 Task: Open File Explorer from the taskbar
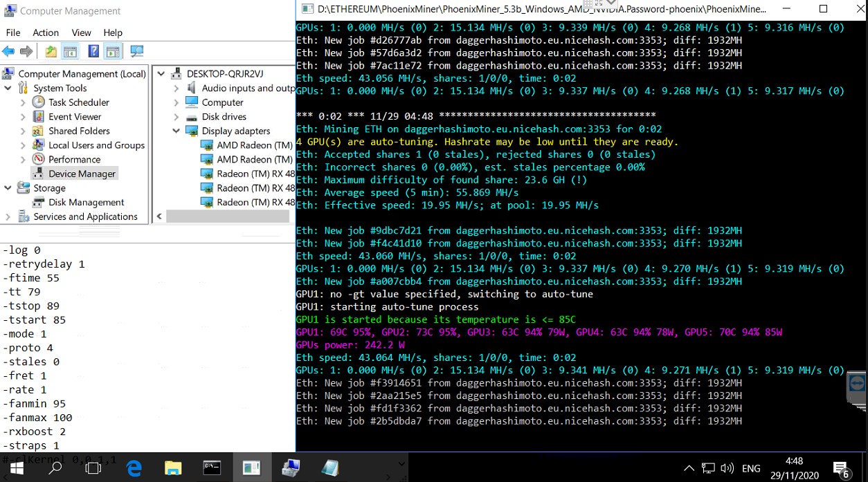click(173, 467)
